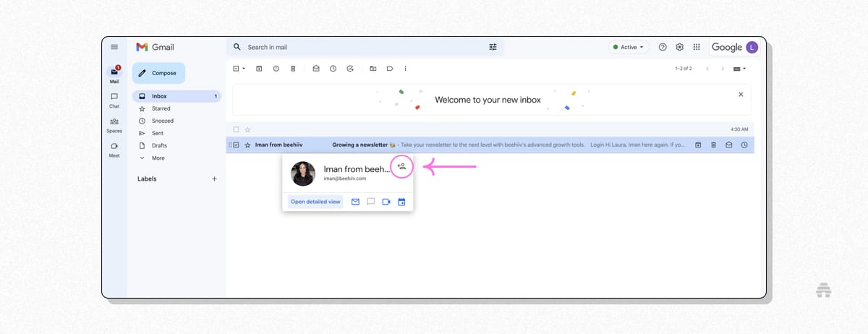Open the Support help icon

point(663,47)
